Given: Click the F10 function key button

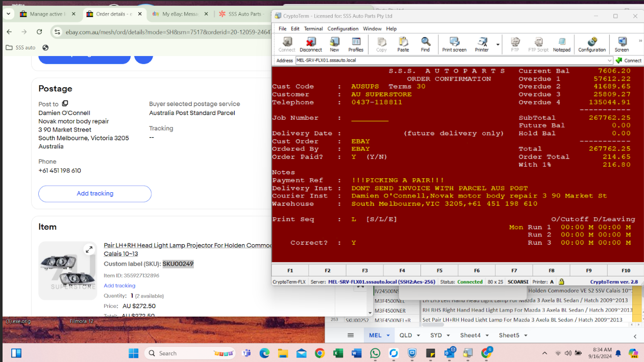Looking at the screenshot, I should [x=626, y=270].
